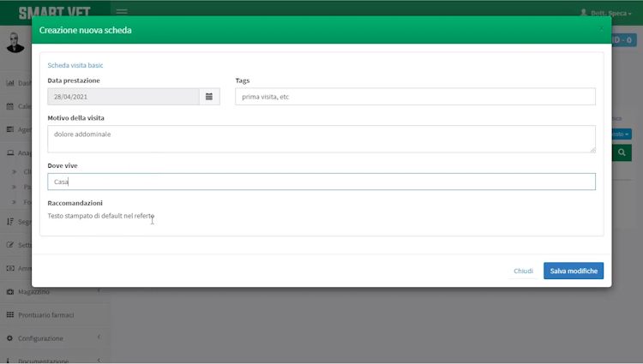The height and width of the screenshot is (364, 643).
Task: Click the Configurazione gear icon
Action: point(9,338)
